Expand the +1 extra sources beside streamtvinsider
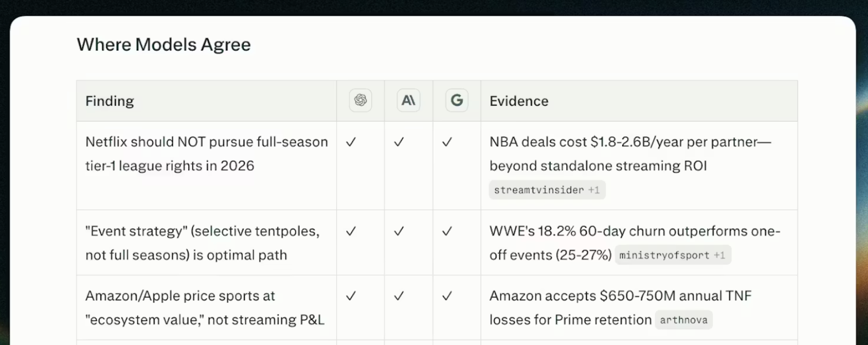The width and height of the screenshot is (868, 345). pos(594,190)
